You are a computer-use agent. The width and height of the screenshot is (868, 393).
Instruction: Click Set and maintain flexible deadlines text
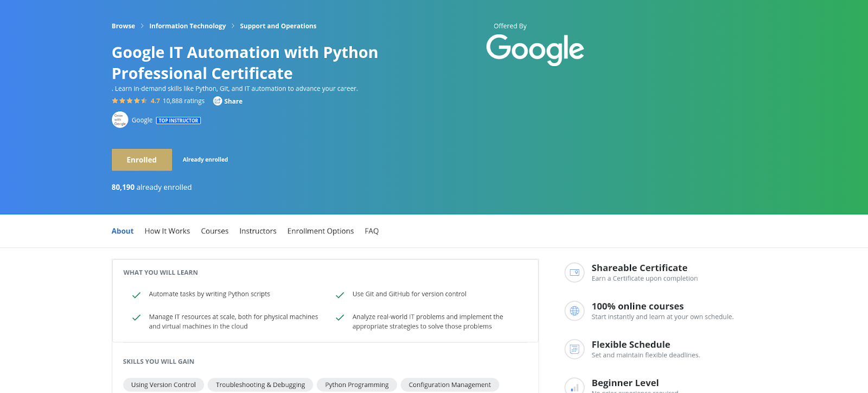pos(646,355)
